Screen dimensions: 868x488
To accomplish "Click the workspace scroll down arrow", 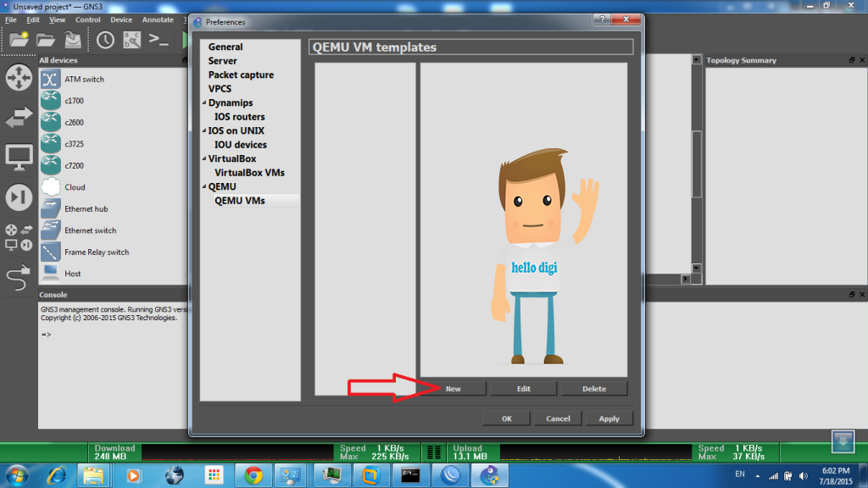I will click(x=697, y=268).
